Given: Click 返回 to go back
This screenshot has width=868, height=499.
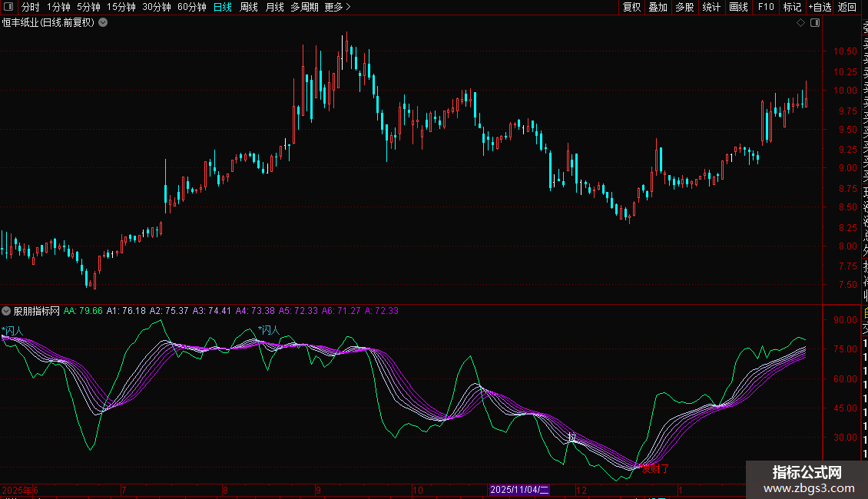Looking at the screenshot, I should (x=846, y=7).
